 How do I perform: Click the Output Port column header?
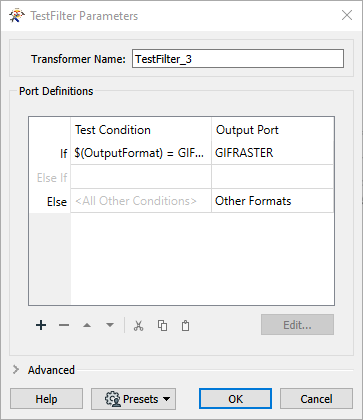click(272, 130)
